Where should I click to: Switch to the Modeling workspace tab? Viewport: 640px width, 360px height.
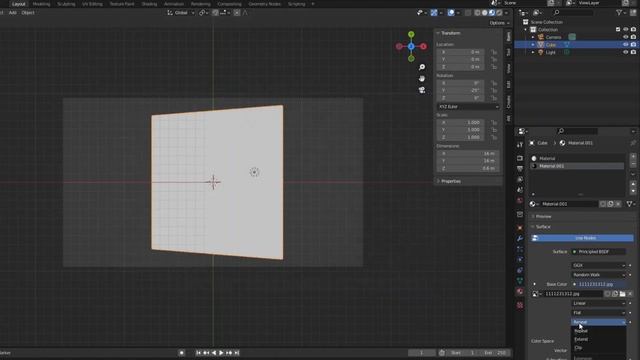[x=41, y=4]
